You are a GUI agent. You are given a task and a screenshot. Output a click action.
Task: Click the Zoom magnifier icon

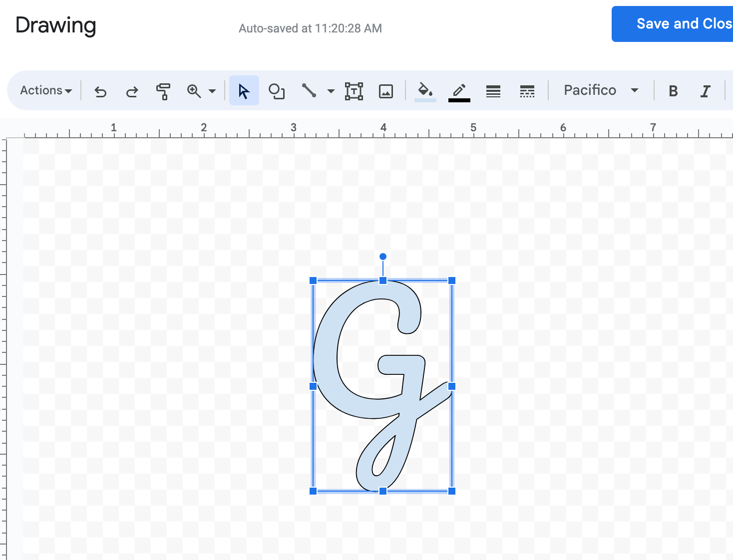point(194,91)
